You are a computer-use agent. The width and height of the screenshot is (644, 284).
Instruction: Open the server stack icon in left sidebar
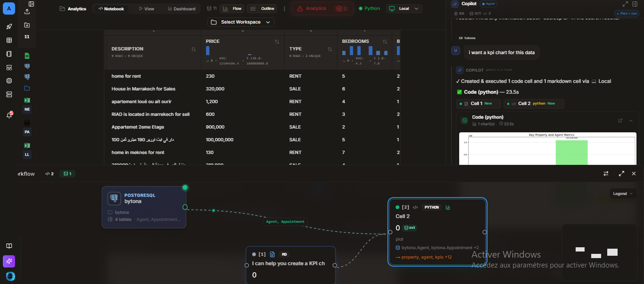tap(9, 94)
